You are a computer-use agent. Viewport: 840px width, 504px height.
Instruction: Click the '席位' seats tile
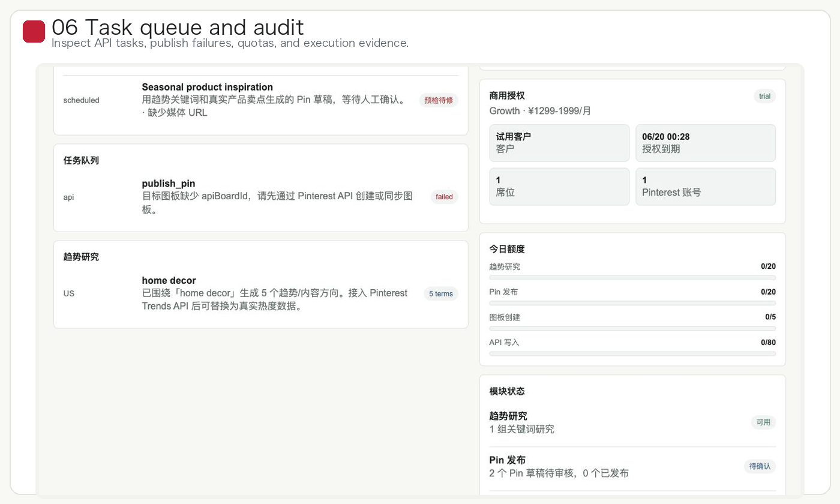click(x=559, y=187)
